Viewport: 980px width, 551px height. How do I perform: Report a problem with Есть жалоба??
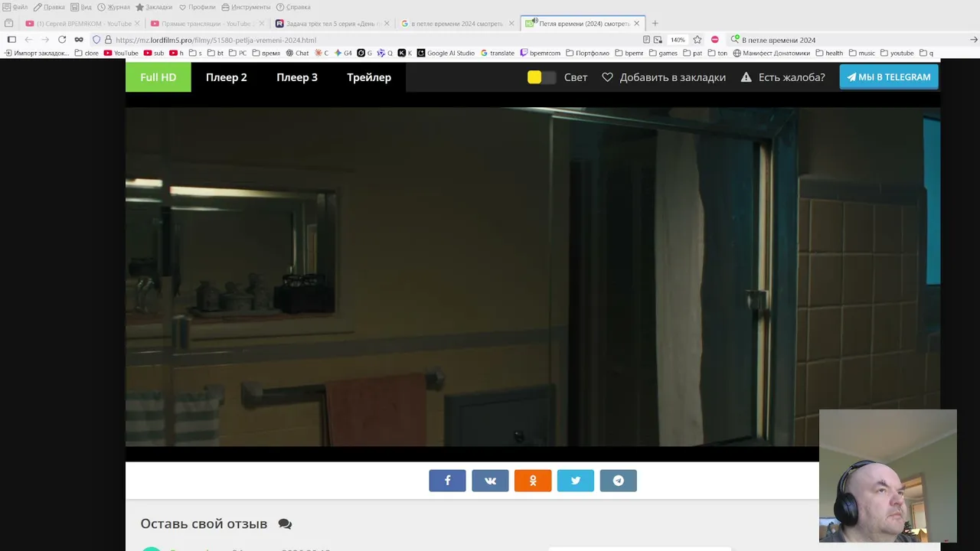click(782, 77)
